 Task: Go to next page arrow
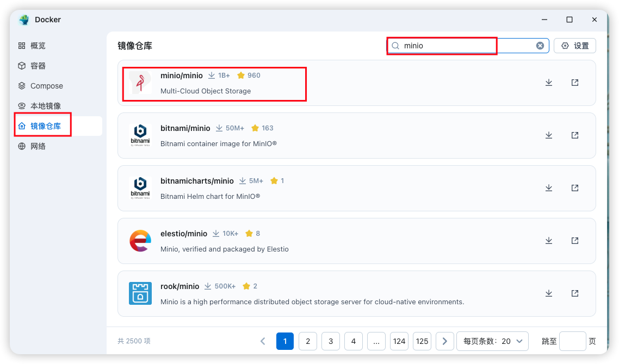(444, 341)
